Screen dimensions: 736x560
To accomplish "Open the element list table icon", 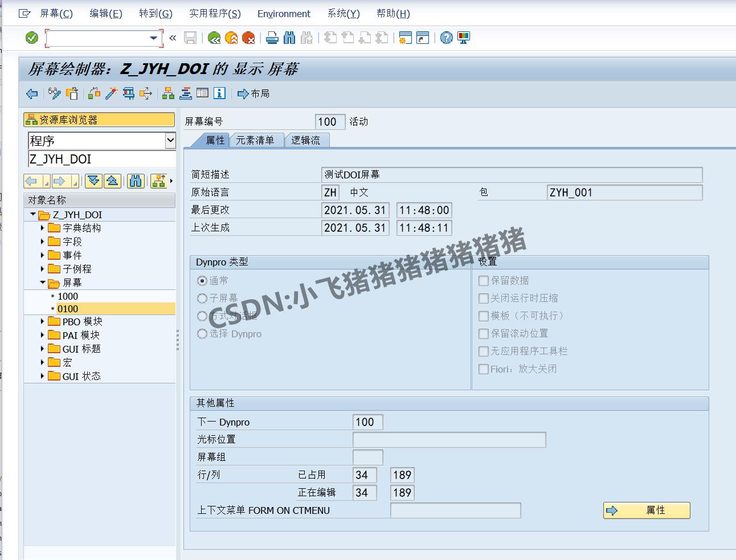I will click(x=203, y=93).
